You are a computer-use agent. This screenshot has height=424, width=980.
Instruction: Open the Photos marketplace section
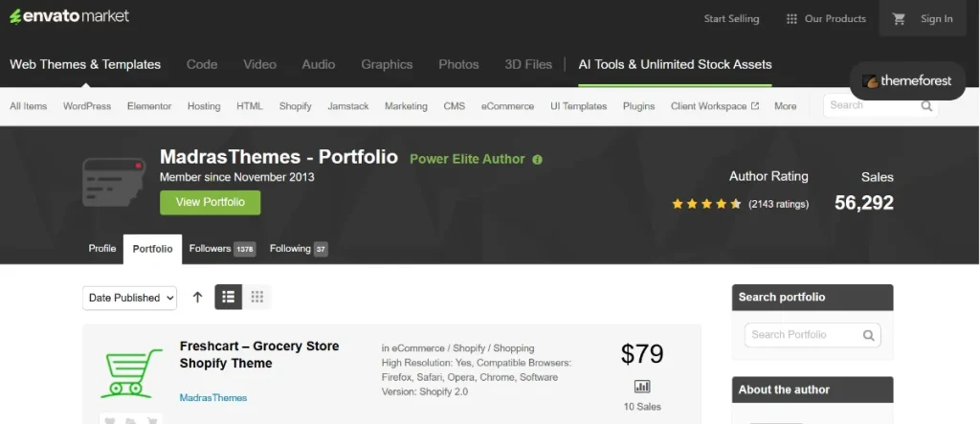tap(458, 64)
